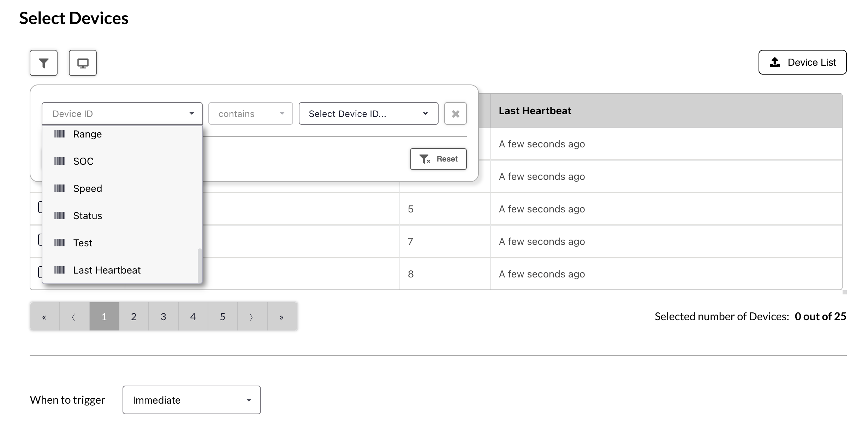
Task: Click the upload icon on Device List
Action: coord(775,62)
